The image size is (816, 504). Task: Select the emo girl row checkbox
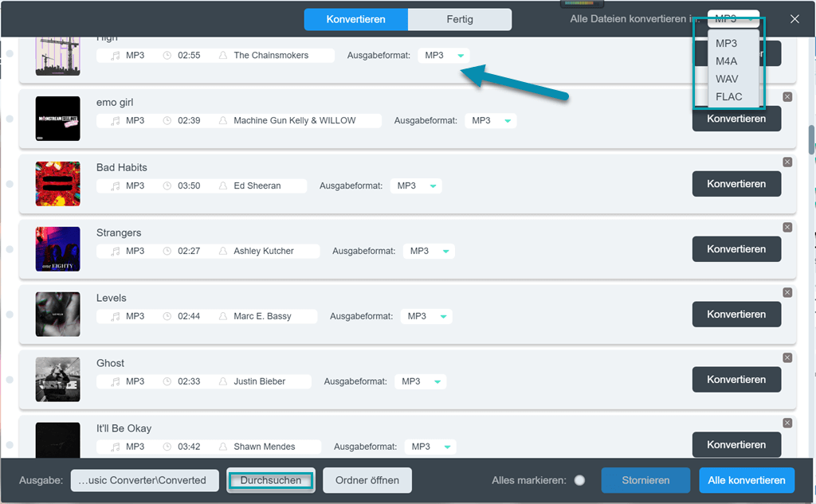click(x=10, y=119)
